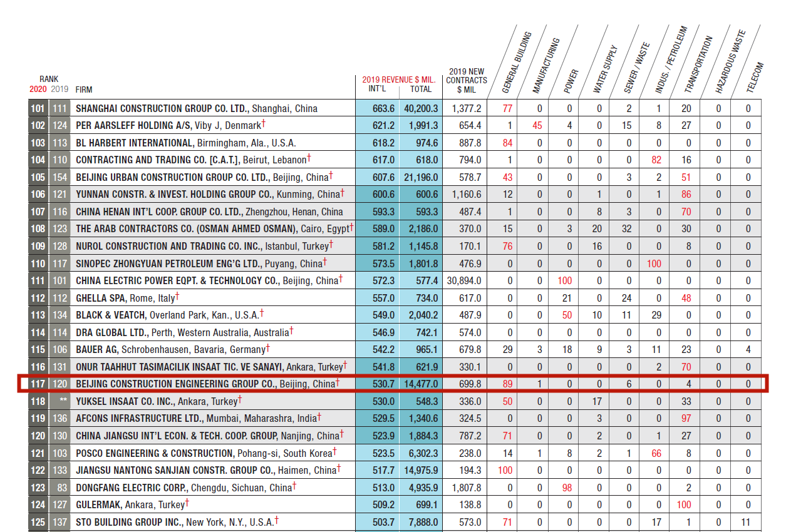This screenshot has width=786, height=532.
Task: Select Yuksel Insaat Co. Inc. firm name
Action: point(125,401)
